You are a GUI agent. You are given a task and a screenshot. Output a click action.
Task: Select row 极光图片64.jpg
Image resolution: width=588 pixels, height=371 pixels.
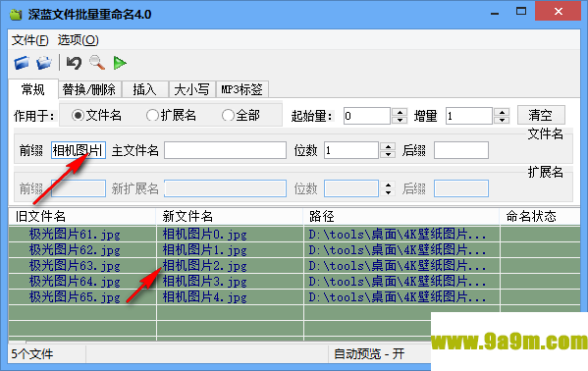pos(294,282)
